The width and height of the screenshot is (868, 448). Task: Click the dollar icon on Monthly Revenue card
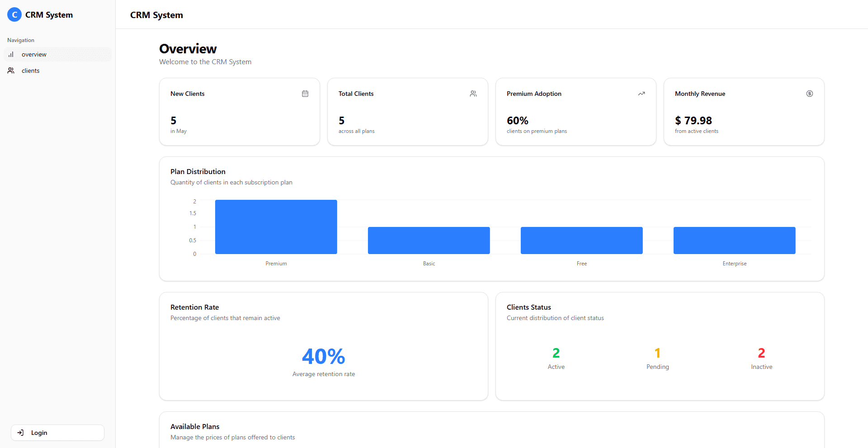coord(810,94)
